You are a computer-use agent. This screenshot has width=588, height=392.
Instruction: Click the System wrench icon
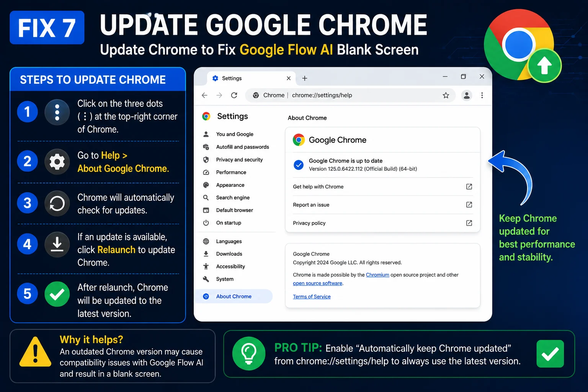click(x=206, y=279)
